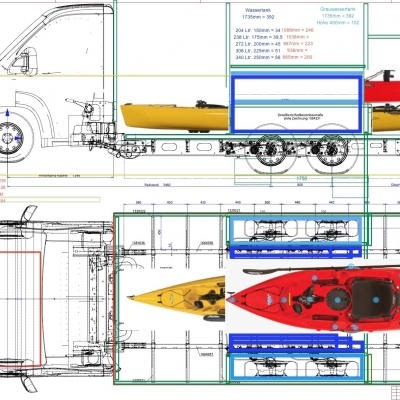This screenshot has height=400, width=400.
Task: Click the blue up arrow at front wheel
Action: click(x=8, y=114)
